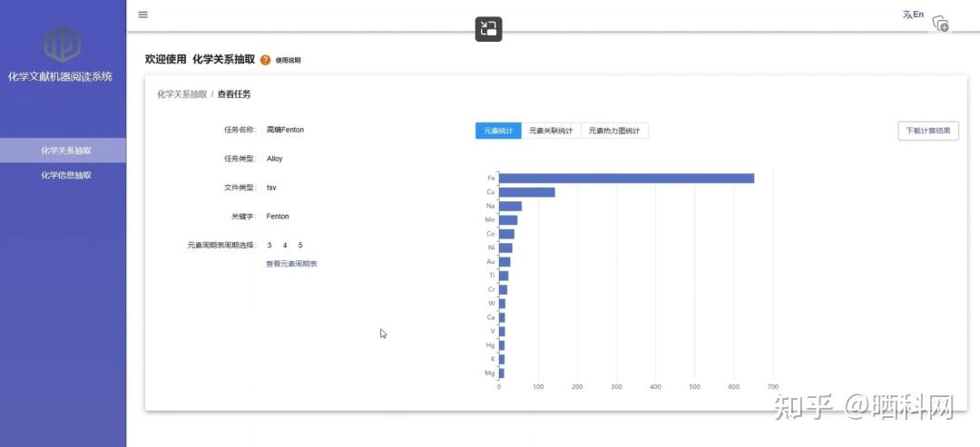Click the picture-in-picture icon at top
980x447 pixels.
488,29
